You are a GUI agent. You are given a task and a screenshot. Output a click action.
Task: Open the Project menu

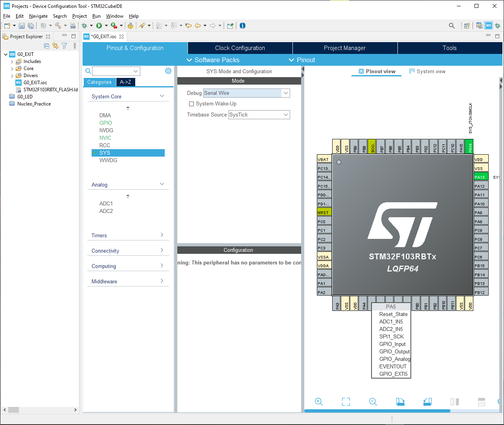(79, 16)
